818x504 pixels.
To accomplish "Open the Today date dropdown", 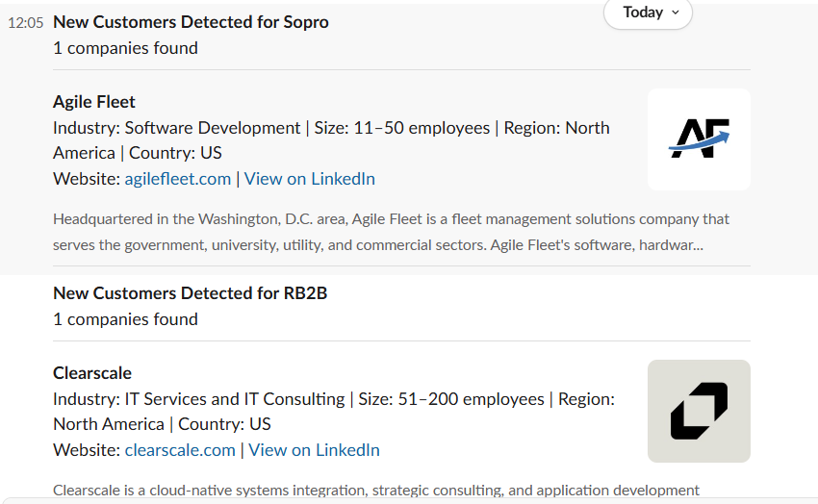I will 646,13.
